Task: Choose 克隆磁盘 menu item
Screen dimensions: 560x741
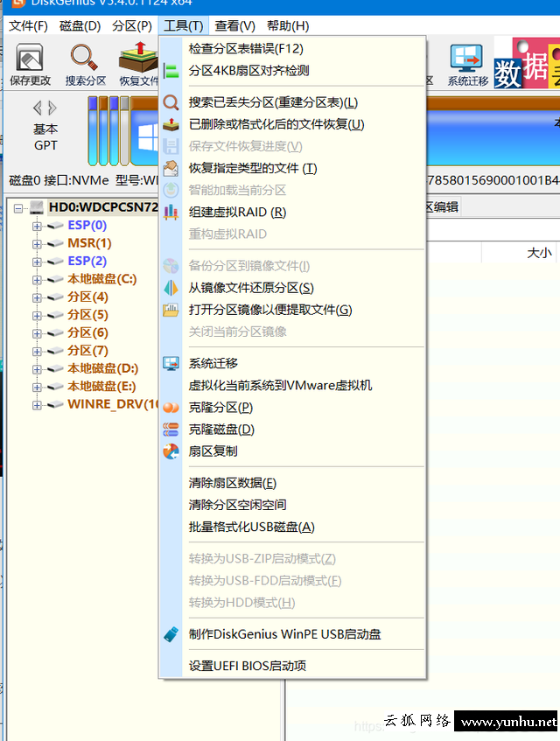Action: 293,430
